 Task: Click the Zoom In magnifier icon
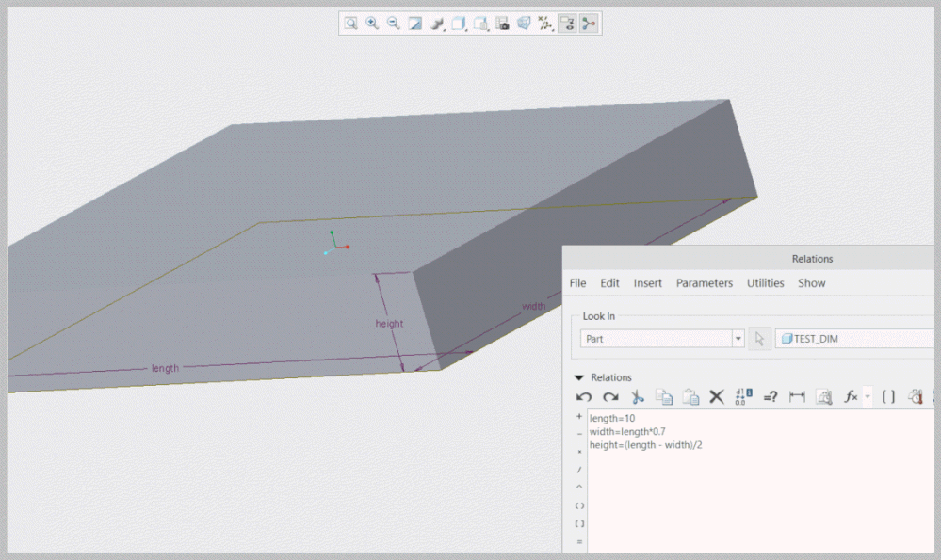372,24
